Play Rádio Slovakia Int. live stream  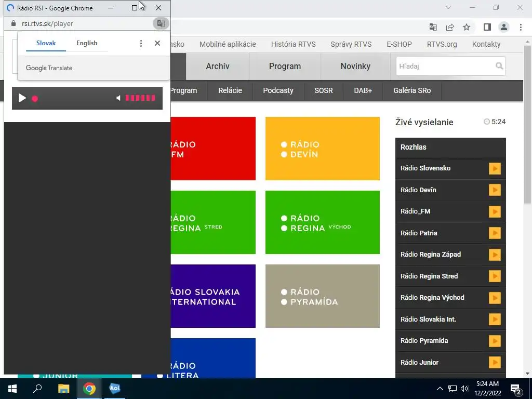pyautogui.click(x=495, y=320)
